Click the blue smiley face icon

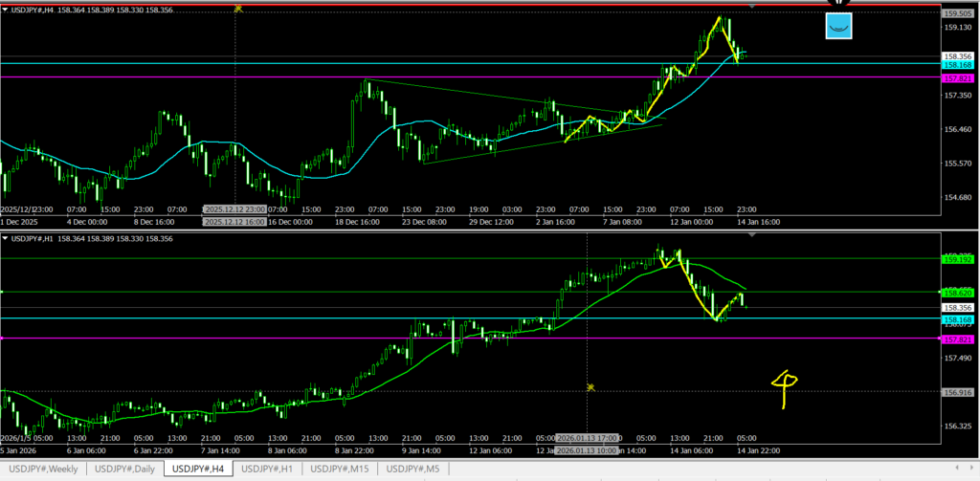(837, 27)
